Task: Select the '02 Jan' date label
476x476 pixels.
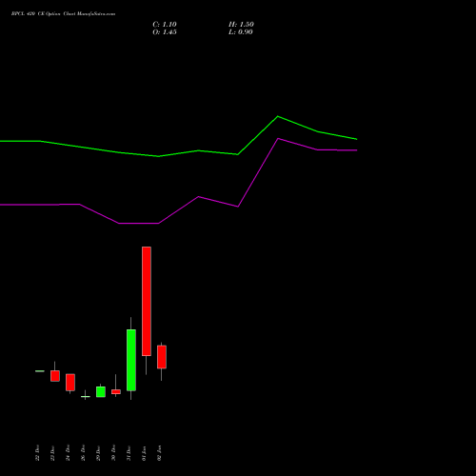Action: point(159,453)
